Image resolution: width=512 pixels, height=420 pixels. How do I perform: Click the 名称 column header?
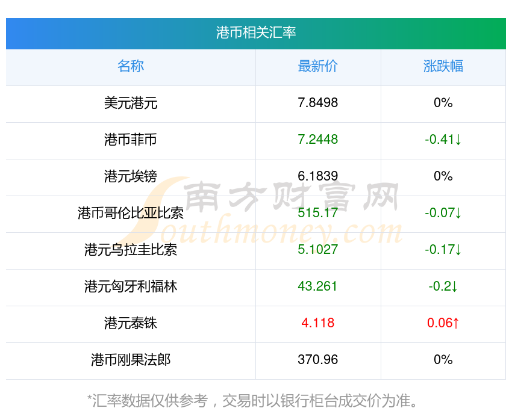(x=131, y=66)
